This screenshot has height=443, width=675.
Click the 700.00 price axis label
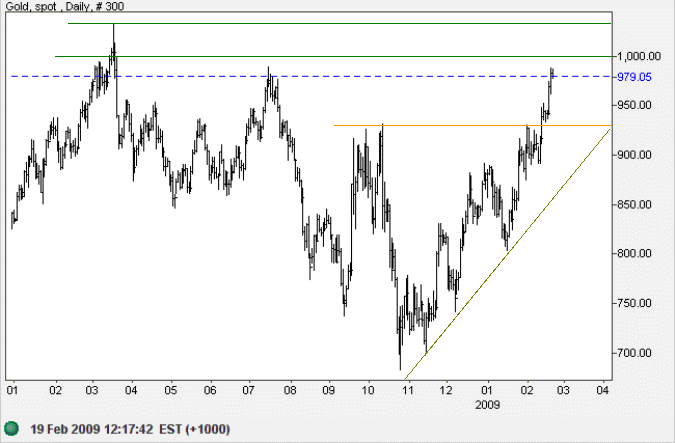click(634, 353)
